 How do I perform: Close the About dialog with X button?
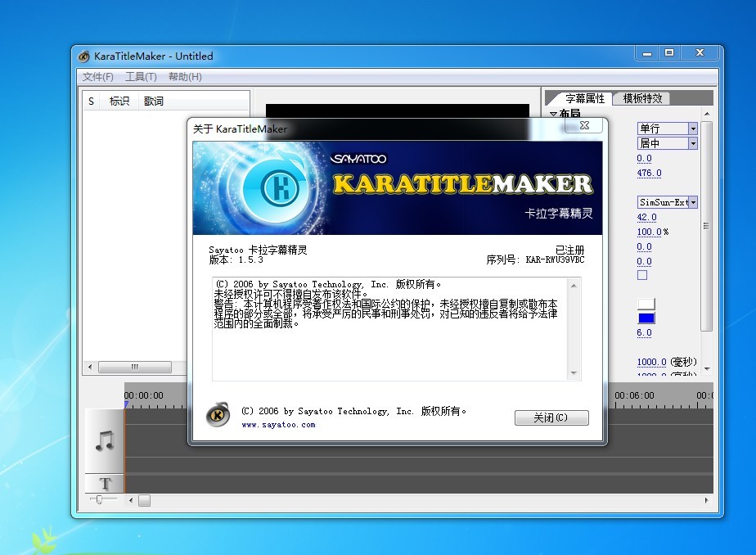pyautogui.click(x=584, y=125)
